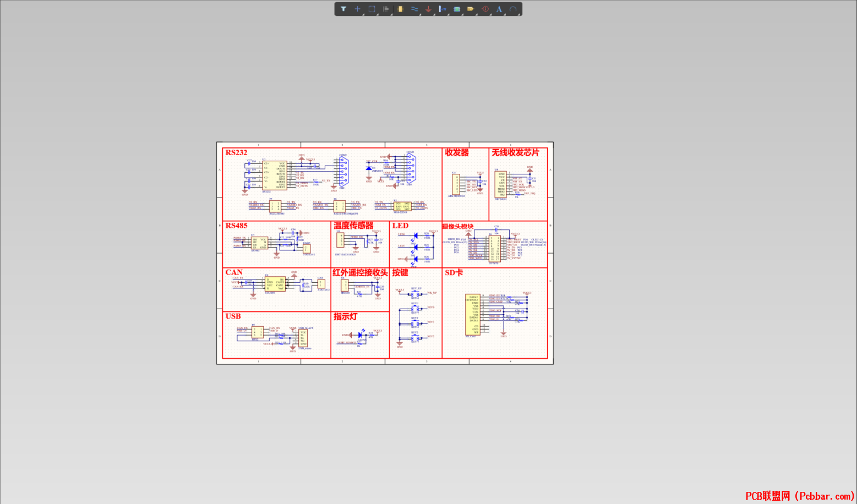This screenshot has width=857, height=504.
Task: Select the infrared receiver header U8
Action: coord(345,285)
